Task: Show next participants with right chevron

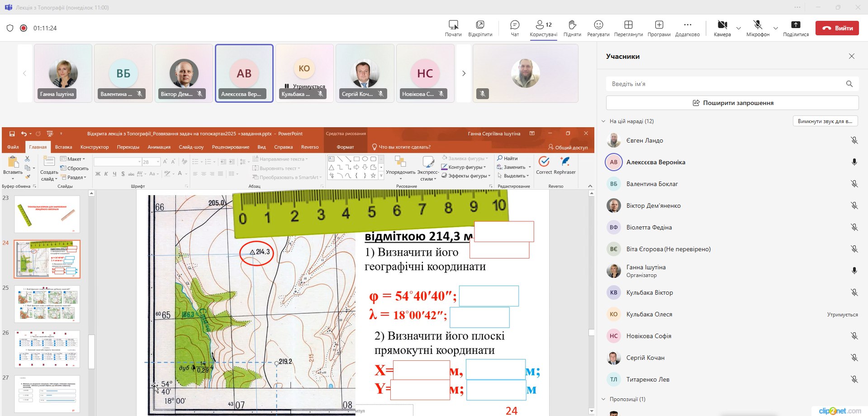Action: coord(463,73)
